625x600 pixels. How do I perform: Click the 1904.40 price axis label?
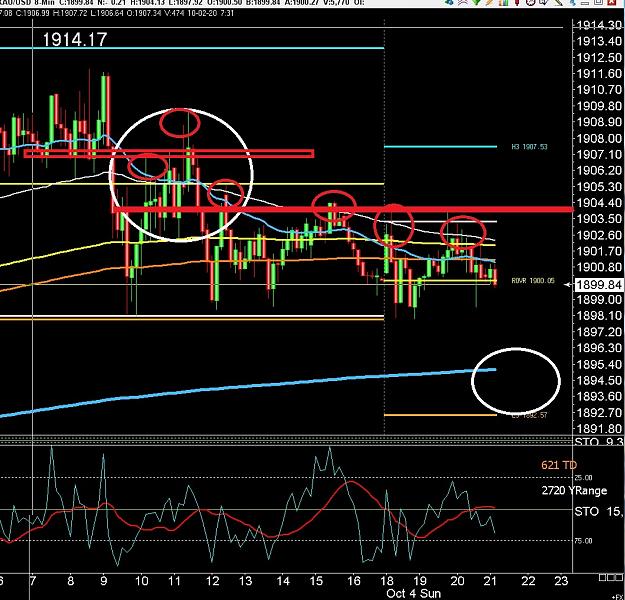click(599, 203)
